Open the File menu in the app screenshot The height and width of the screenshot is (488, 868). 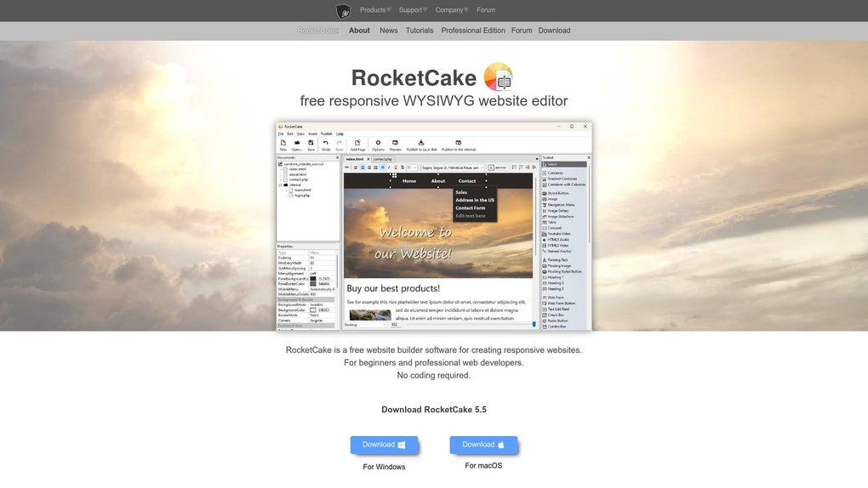coord(281,133)
